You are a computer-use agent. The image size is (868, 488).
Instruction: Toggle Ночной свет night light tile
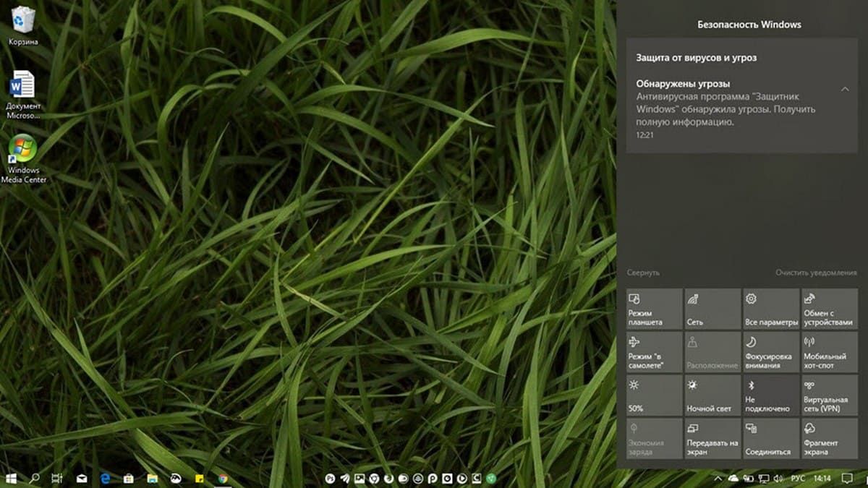[712, 395]
